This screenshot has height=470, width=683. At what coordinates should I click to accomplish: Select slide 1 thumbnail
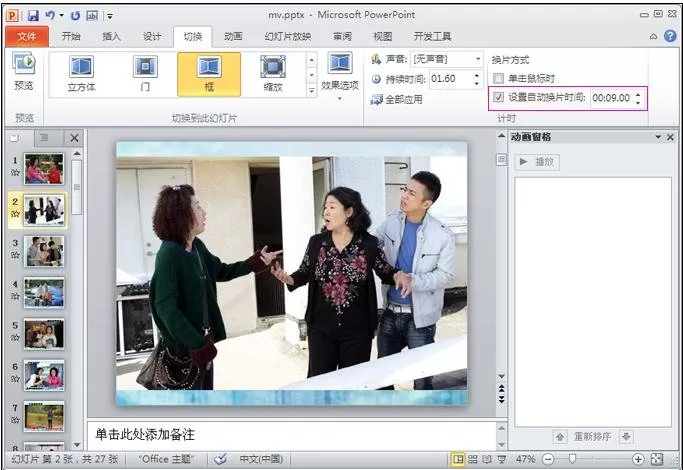[x=44, y=169]
